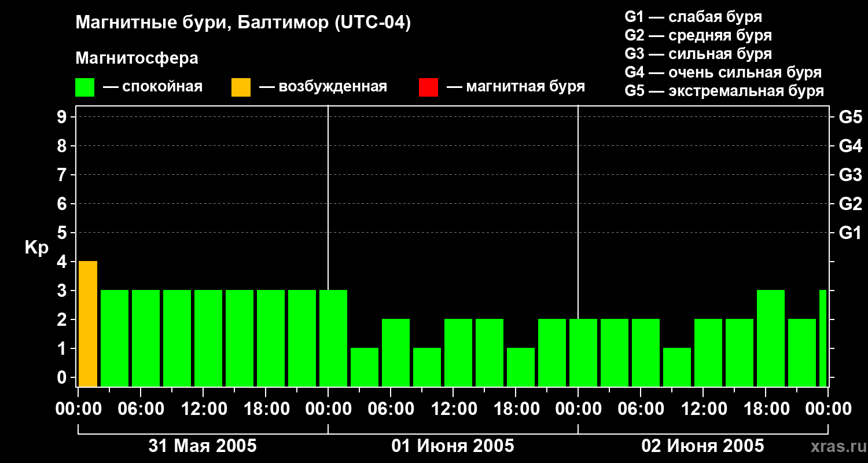
Task: Click the "G1" label on the right axis
Action: (x=850, y=233)
